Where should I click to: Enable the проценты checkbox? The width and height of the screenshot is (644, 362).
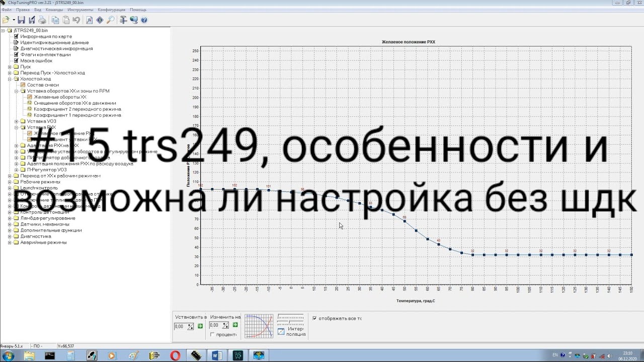212,334
